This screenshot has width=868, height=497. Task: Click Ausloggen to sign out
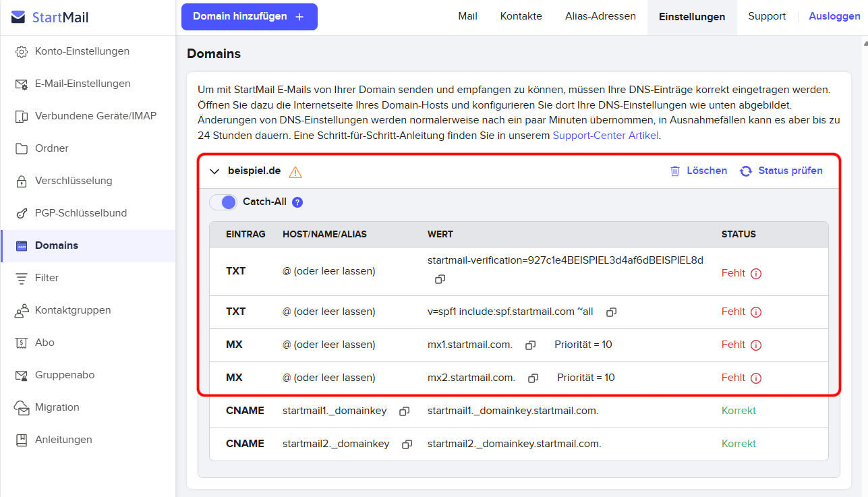[834, 16]
